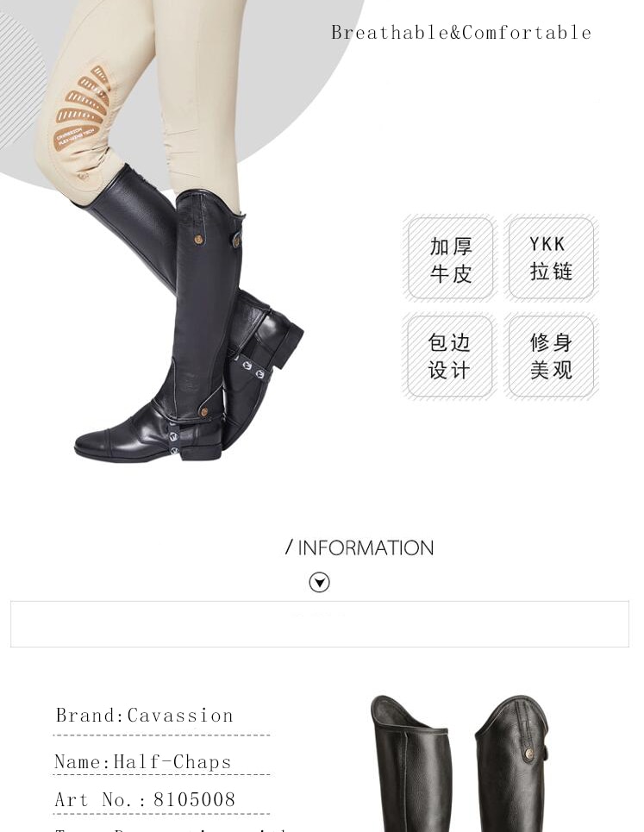Click the Art No.:8105008 spec line
This screenshot has height=832, width=644.
tap(145, 799)
